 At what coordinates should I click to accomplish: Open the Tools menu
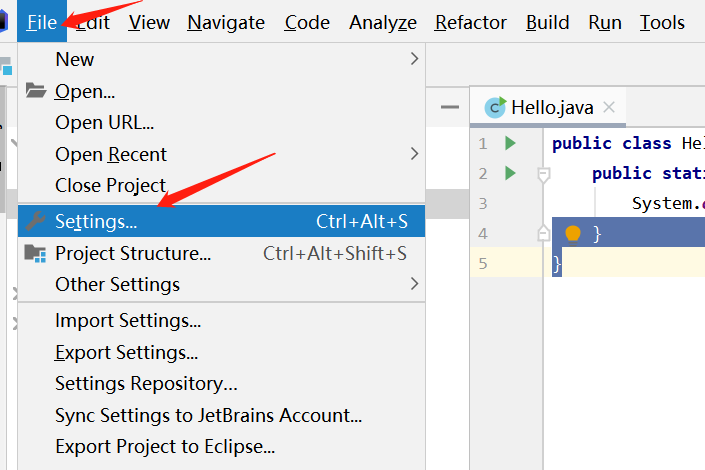click(x=662, y=22)
